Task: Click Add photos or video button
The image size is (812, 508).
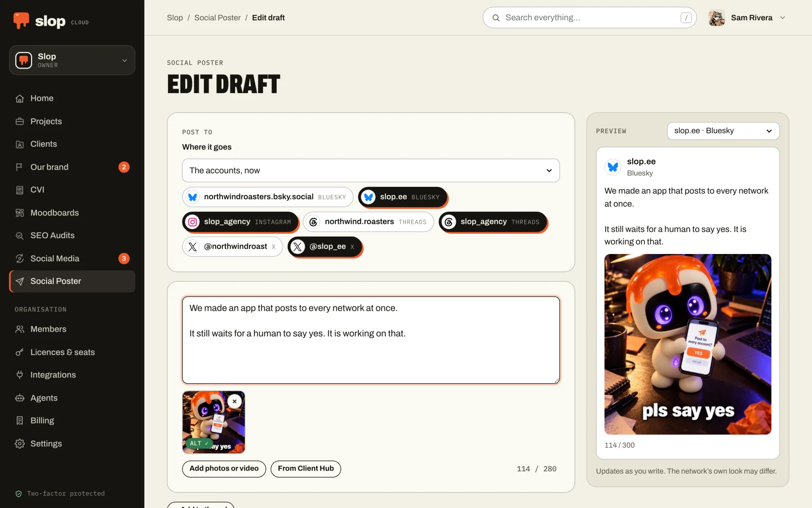Action: 224,469
